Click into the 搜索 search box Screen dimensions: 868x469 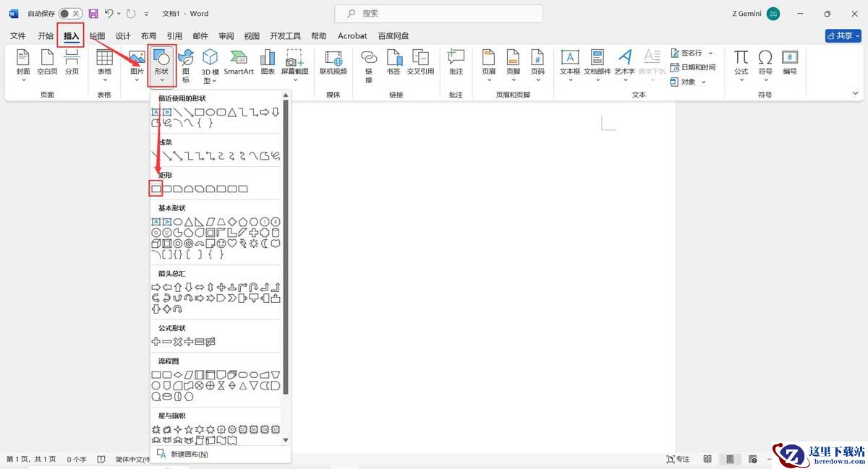(x=438, y=14)
